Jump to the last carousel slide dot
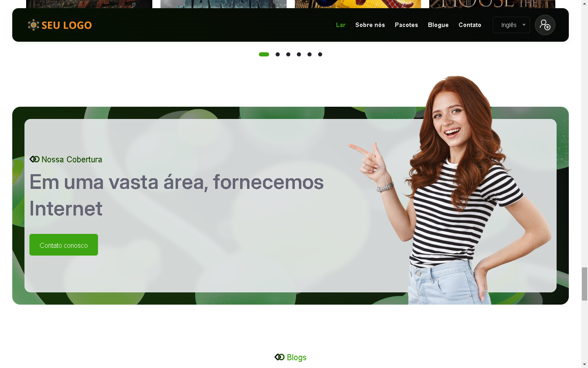Image resolution: width=588 pixels, height=368 pixels. point(320,54)
